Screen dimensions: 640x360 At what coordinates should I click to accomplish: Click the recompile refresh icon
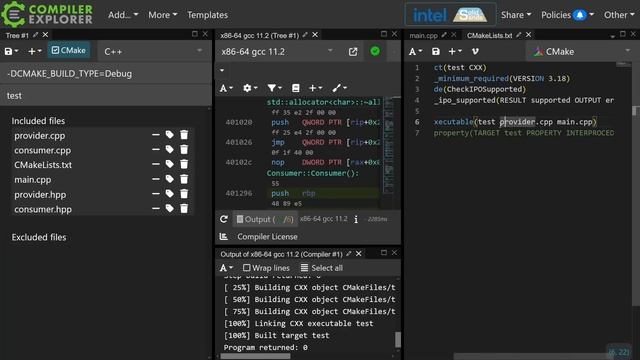point(224,219)
